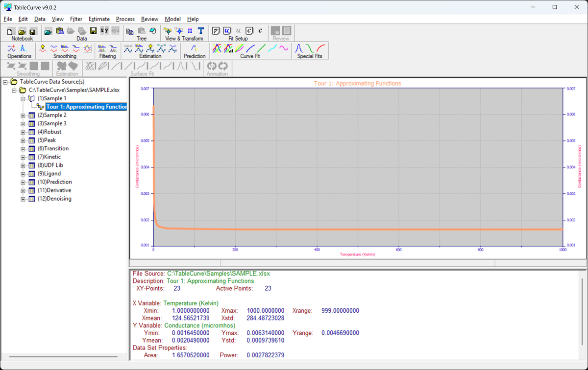
Task: Click the floppy disk save icon in the Data group
Action: pos(93,31)
